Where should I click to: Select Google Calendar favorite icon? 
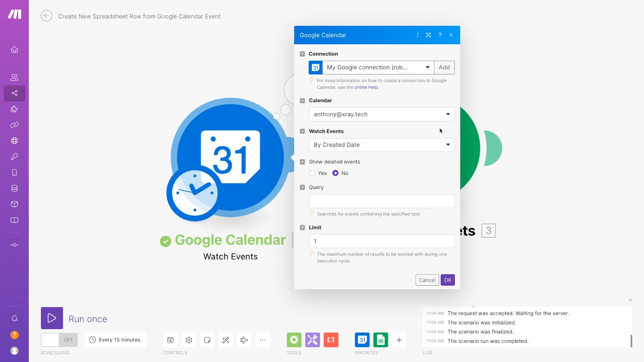[x=362, y=340]
